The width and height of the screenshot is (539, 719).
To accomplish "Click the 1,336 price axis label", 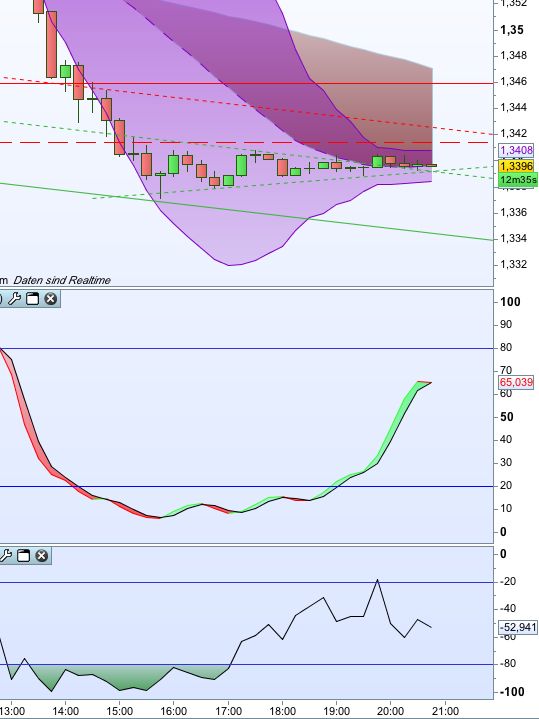I will 514,212.
